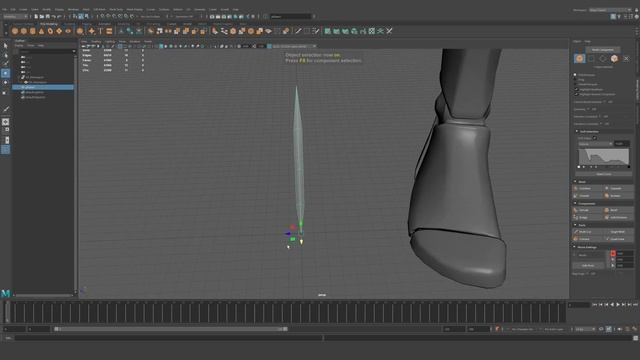Switch to the Sculpting shelf tab
This screenshot has width=640, height=360.
[x=70, y=24]
